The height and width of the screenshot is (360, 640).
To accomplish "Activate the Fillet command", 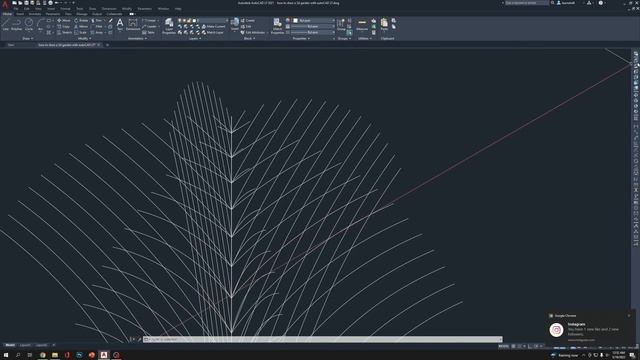I will (97, 27).
